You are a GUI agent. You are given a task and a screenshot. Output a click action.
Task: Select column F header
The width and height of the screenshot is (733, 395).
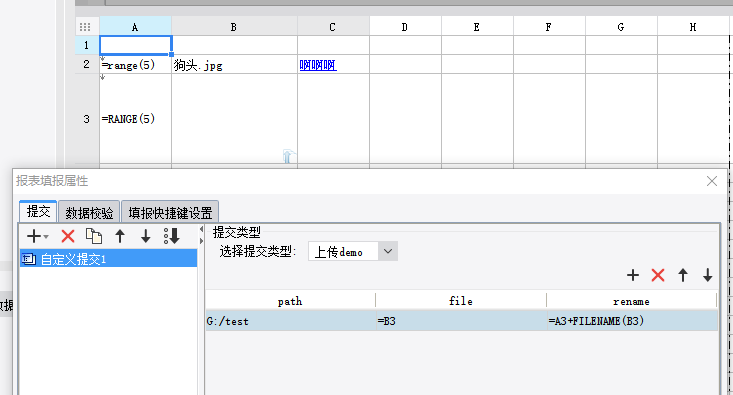[549, 27]
